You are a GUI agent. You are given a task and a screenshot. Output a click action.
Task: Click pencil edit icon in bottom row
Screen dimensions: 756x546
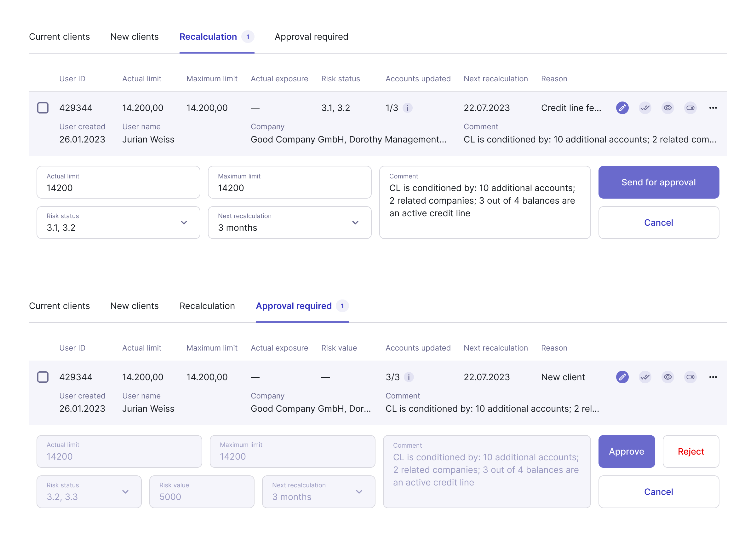pos(622,377)
